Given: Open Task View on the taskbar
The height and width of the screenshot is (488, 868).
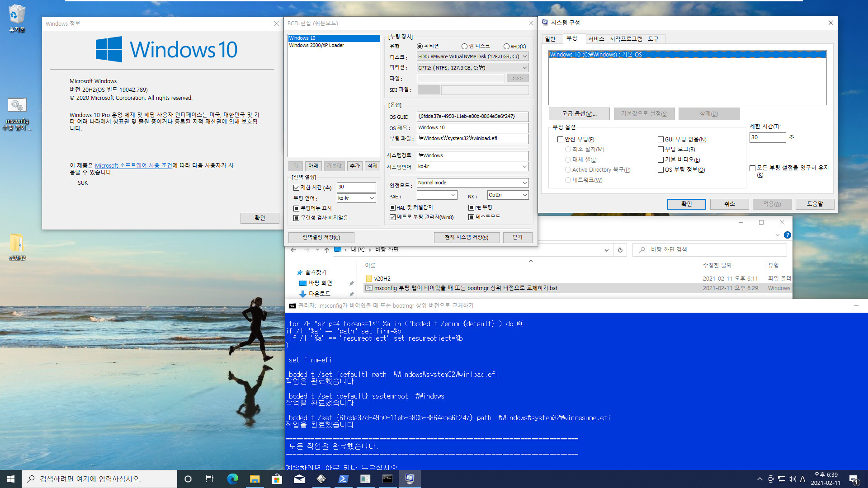Looking at the screenshot, I should coord(210,479).
